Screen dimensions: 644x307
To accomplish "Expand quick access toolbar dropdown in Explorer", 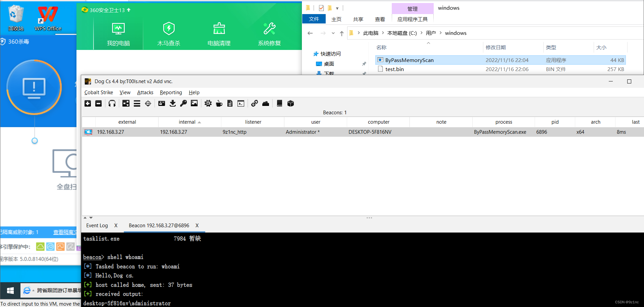I will point(337,8).
